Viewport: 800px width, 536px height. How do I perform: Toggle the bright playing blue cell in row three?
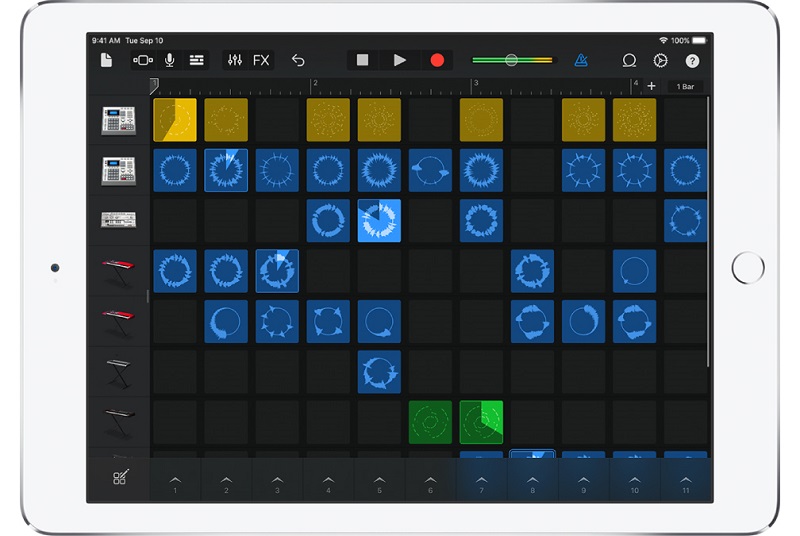point(379,220)
